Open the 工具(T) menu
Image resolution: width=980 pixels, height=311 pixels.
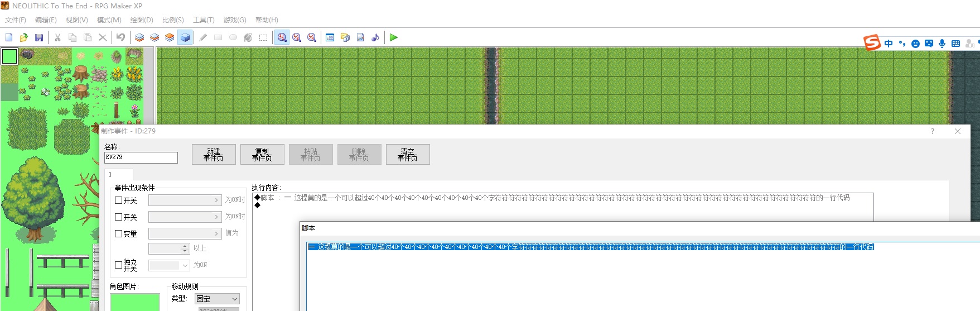(x=204, y=20)
